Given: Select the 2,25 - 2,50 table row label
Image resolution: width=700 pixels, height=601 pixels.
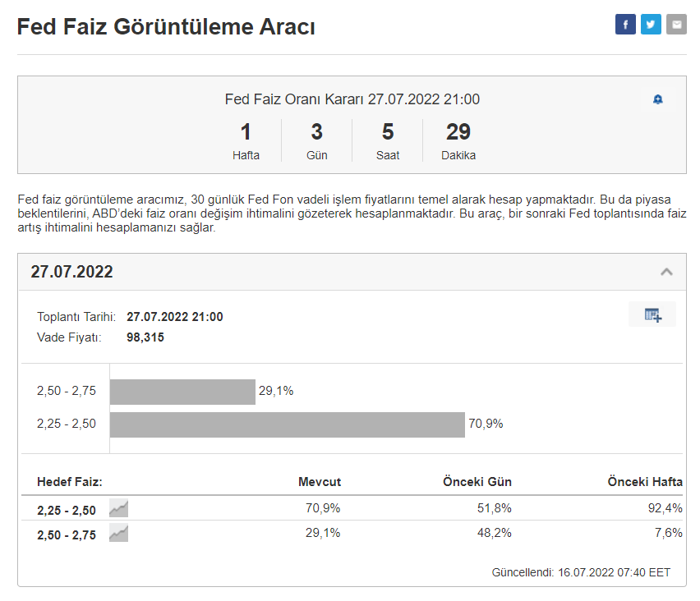Looking at the screenshot, I should click(67, 510).
